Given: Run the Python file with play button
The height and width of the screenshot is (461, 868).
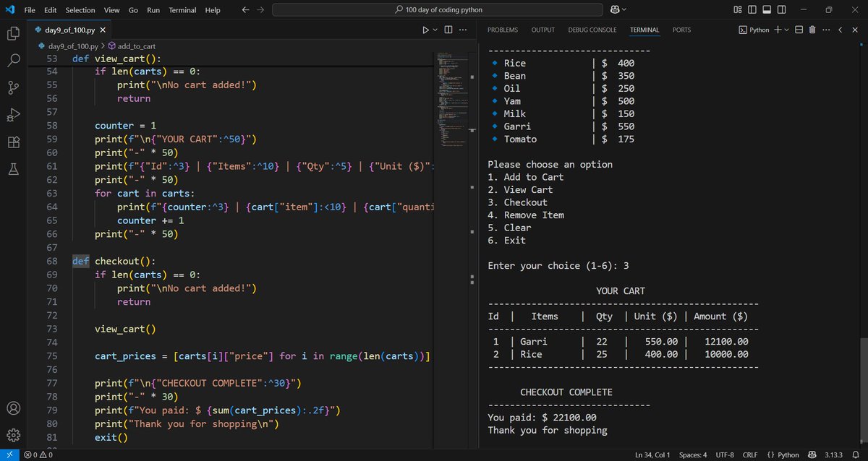Looking at the screenshot, I should point(425,30).
